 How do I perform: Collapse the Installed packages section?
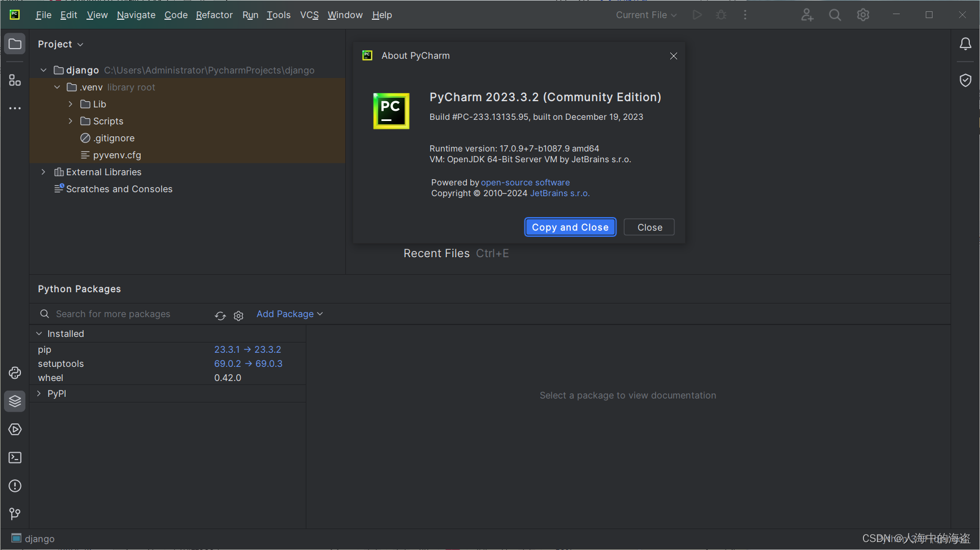pyautogui.click(x=39, y=334)
